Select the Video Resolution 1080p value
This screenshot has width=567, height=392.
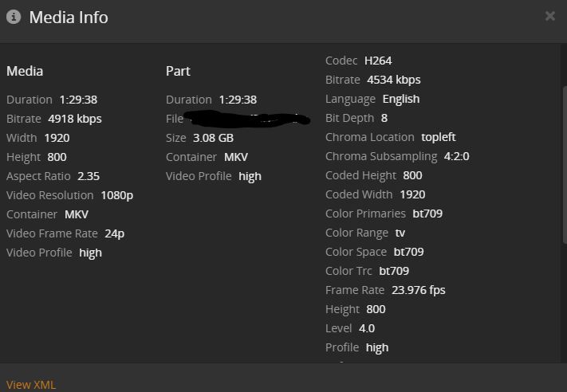pos(117,195)
